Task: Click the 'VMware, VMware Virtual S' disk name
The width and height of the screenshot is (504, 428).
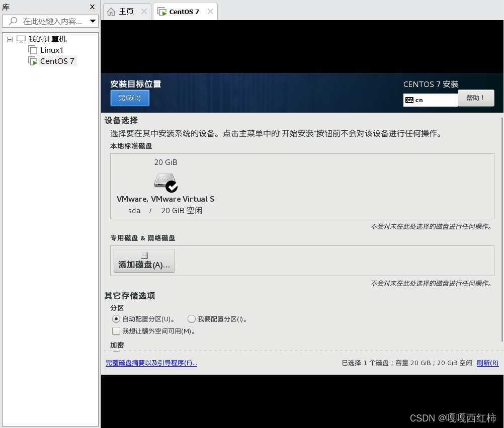Action: point(165,199)
